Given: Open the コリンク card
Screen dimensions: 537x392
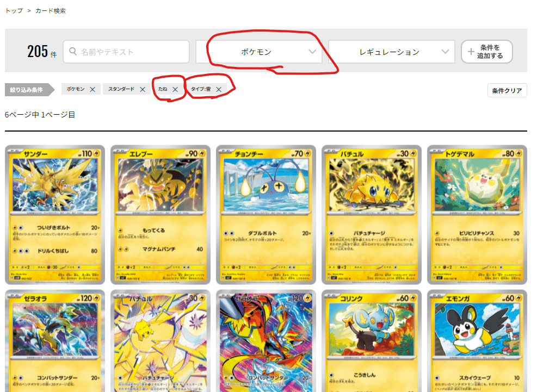Looking at the screenshot, I should point(372,341).
